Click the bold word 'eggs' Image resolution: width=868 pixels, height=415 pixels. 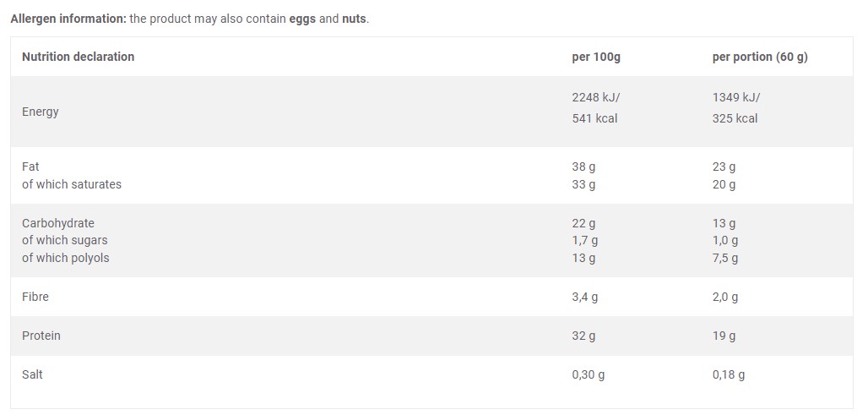303,19
